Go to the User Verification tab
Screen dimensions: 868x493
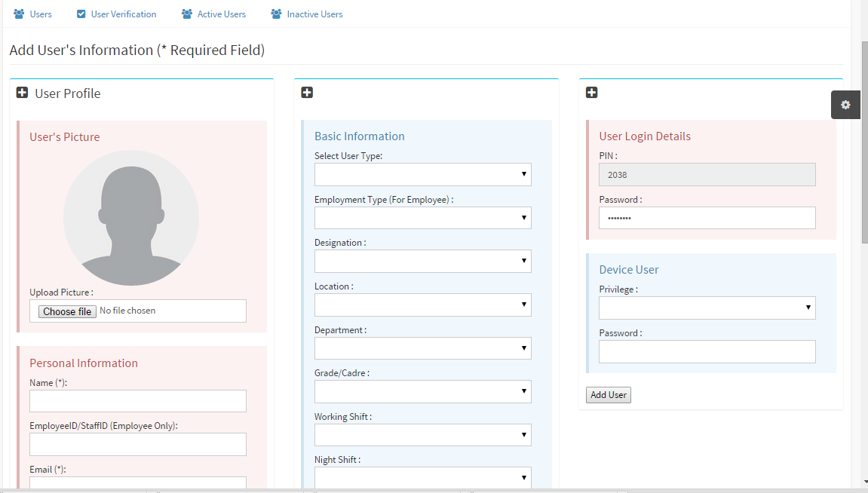pos(124,14)
